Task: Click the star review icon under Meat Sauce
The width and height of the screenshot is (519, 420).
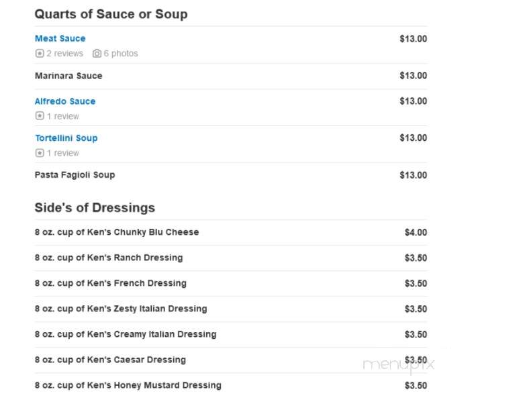Action: [40, 53]
